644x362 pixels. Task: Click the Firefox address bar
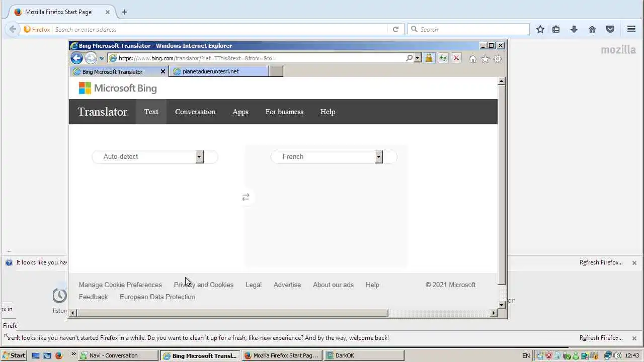coord(219,29)
